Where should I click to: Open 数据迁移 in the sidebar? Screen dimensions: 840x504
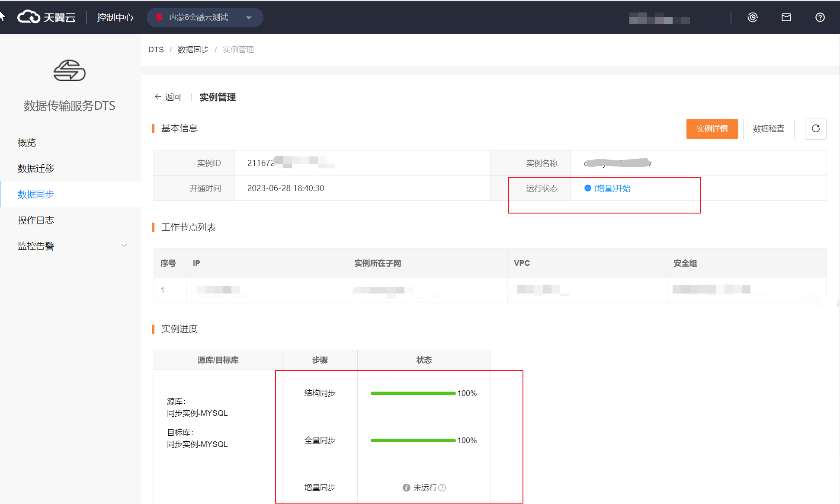click(x=36, y=168)
